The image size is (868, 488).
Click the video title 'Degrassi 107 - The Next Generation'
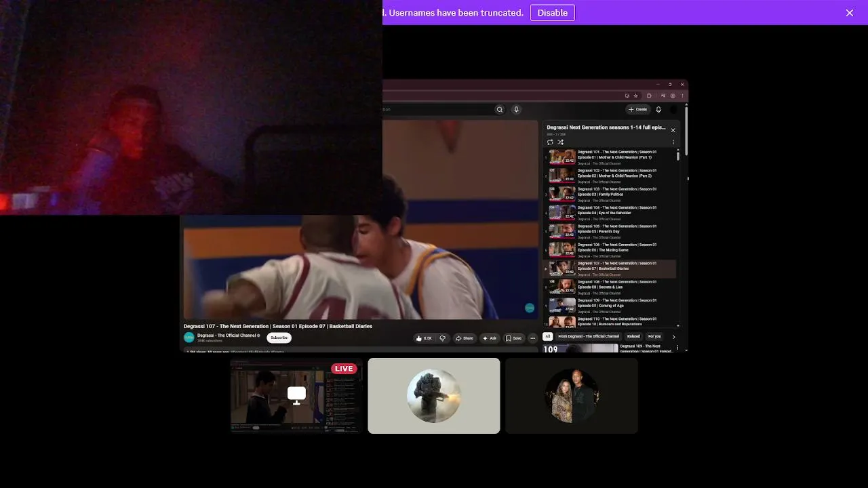[x=278, y=326]
